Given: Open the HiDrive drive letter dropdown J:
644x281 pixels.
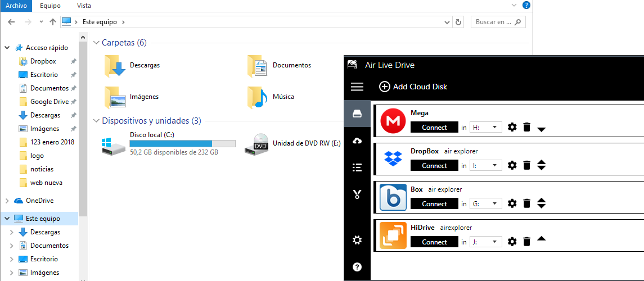Looking at the screenshot, I should point(486,242).
